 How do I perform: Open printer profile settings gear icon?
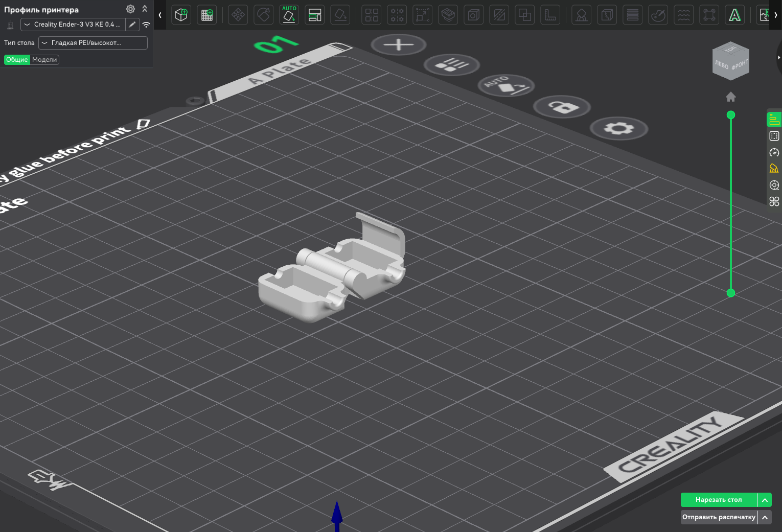(130, 9)
